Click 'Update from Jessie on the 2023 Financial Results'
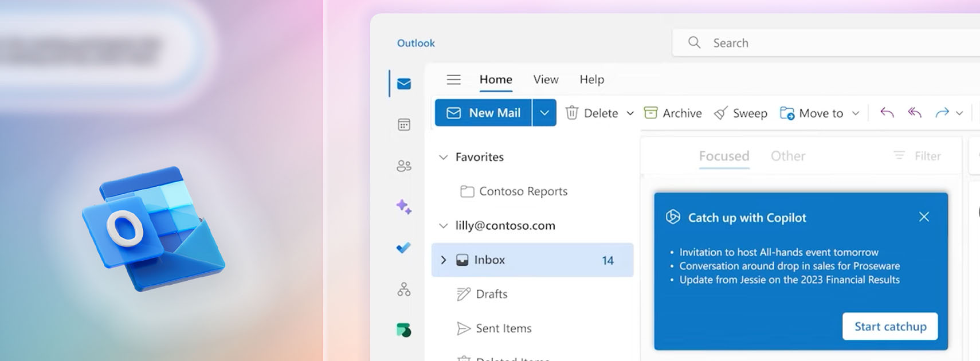Image resolution: width=980 pixels, height=361 pixels. coord(790,280)
